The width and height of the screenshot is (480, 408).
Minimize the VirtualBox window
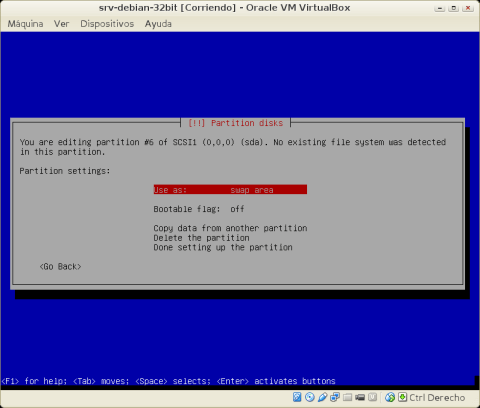(440, 8)
